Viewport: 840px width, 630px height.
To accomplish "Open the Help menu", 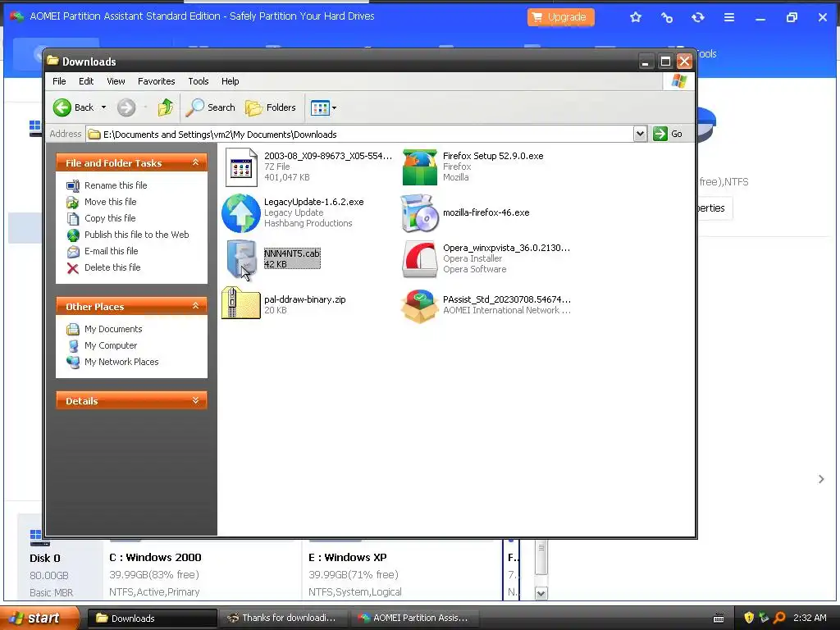I will pos(231,81).
